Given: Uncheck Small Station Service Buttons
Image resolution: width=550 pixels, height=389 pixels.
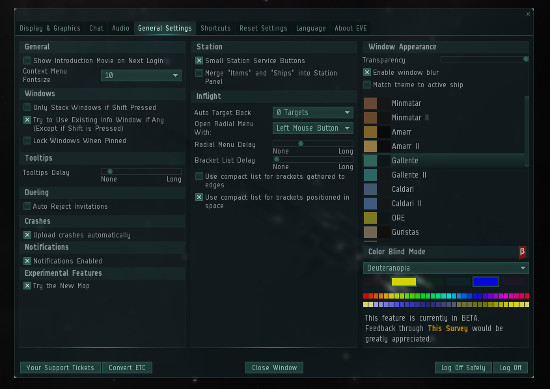Looking at the screenshot, I should 199,61.
